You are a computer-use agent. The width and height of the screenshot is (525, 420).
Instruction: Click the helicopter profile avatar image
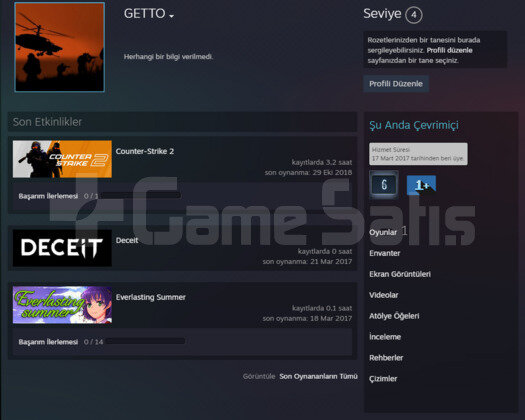click(x=60, y=47)
